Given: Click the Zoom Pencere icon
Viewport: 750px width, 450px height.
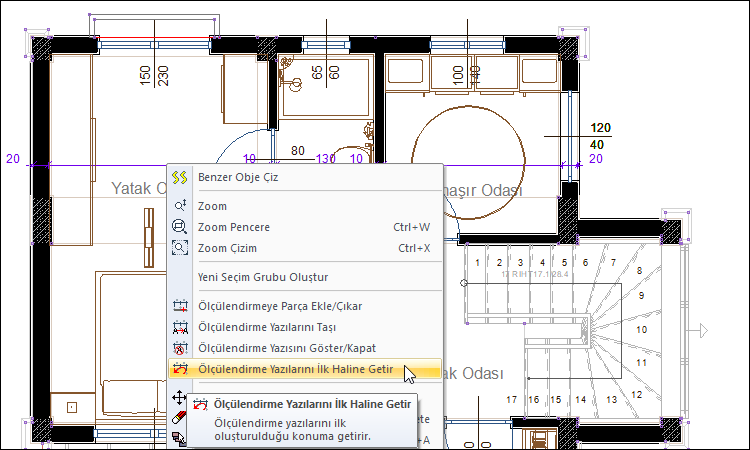Looking at the screenshot, I should (180, 227).
